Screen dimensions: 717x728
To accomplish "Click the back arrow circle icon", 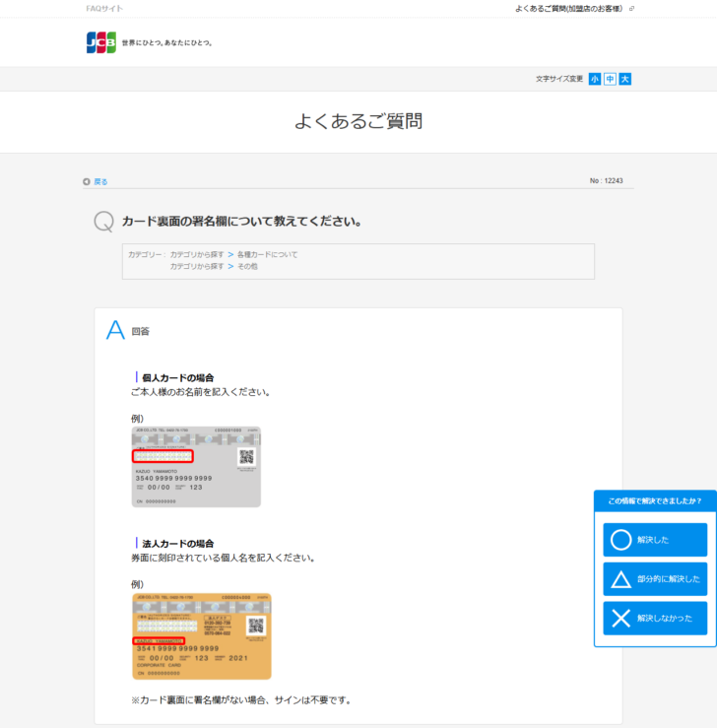I will (87, 181).
